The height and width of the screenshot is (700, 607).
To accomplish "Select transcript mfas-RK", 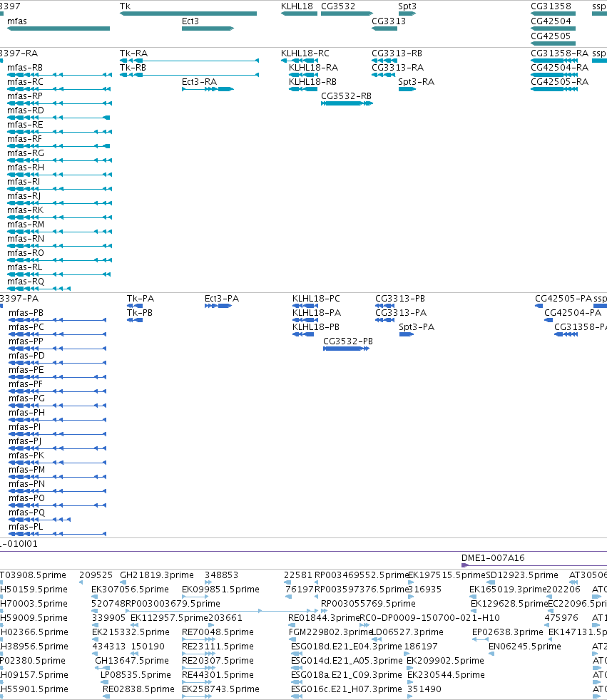I will 59,218.
